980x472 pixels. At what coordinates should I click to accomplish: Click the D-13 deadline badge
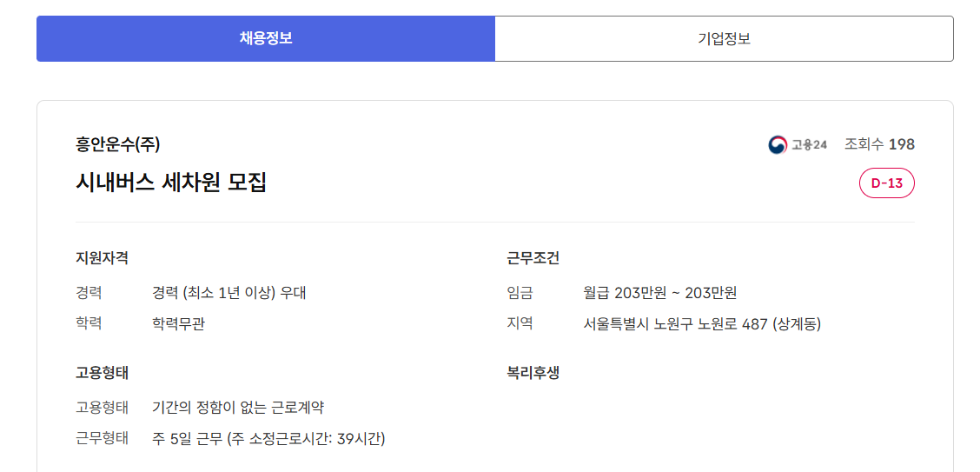pos(886,183)
